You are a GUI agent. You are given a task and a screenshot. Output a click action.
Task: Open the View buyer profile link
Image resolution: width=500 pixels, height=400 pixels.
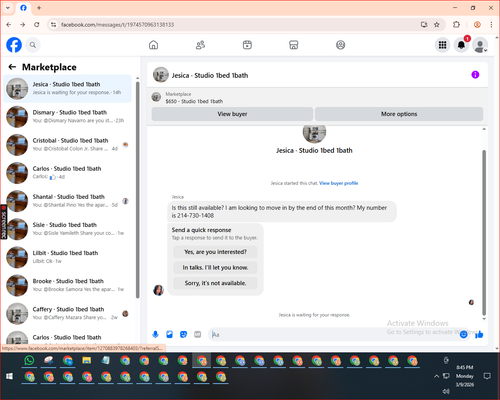tap(338, 183)
